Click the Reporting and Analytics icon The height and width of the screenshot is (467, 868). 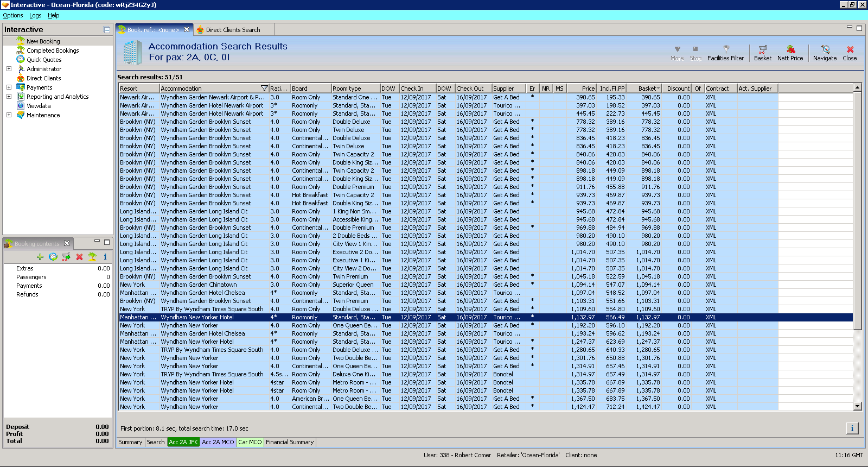(x=21, y=97)
